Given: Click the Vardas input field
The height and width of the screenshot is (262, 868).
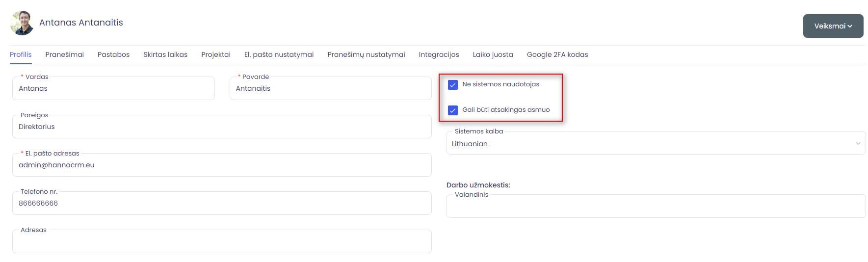Looking at the screenshot, I should click(x=113, y=88).
